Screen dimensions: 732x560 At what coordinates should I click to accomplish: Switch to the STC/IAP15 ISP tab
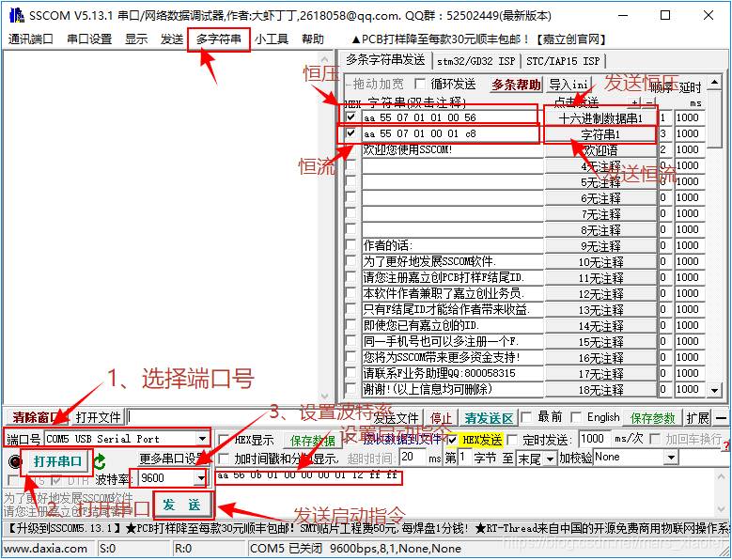563,61
